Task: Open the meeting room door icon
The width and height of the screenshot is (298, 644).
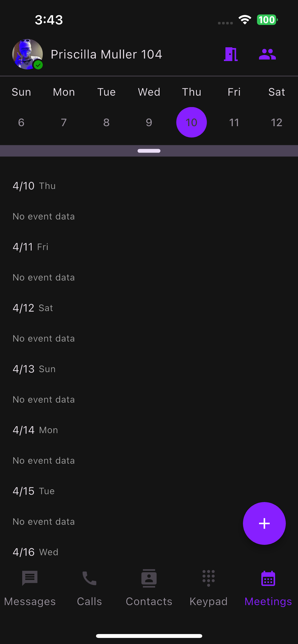Action: [x=231, y=54]
